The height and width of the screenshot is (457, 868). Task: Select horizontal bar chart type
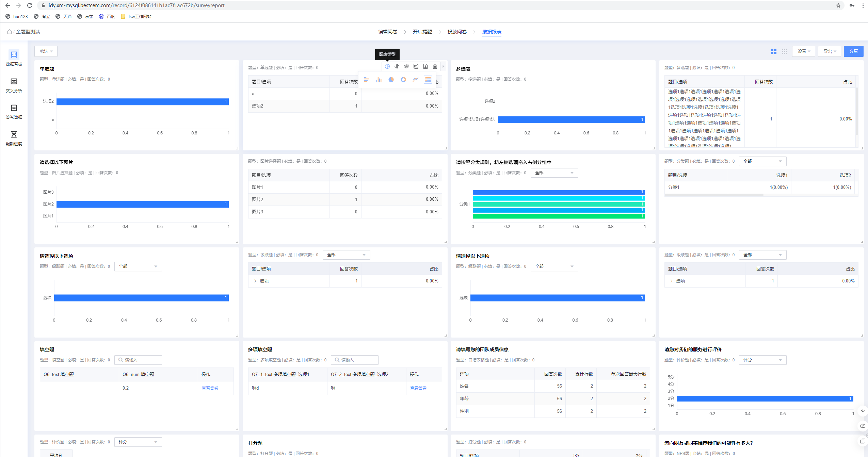click(367, 80)
